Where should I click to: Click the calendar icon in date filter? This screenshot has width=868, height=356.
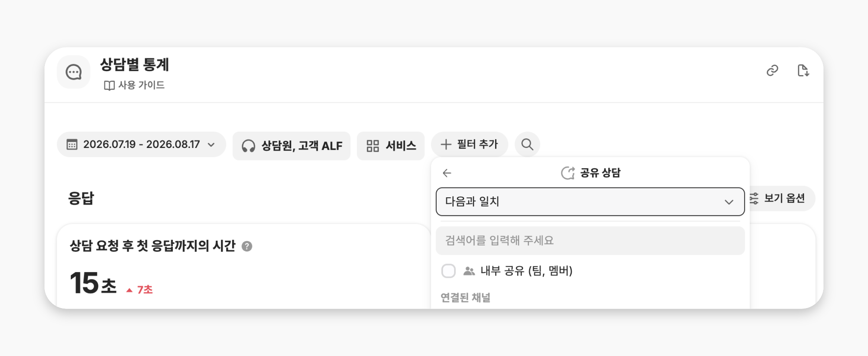(72, 144)
